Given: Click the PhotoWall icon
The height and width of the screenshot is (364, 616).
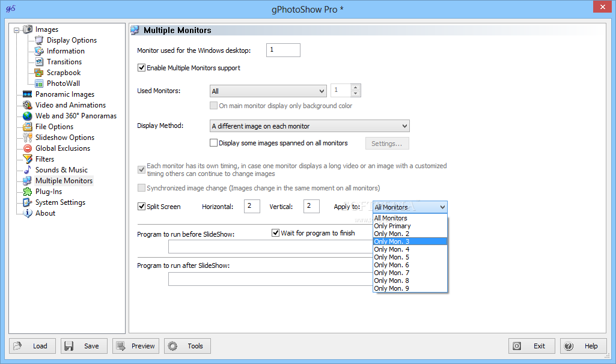Looking at the screenshot, I should click(39, 83).
